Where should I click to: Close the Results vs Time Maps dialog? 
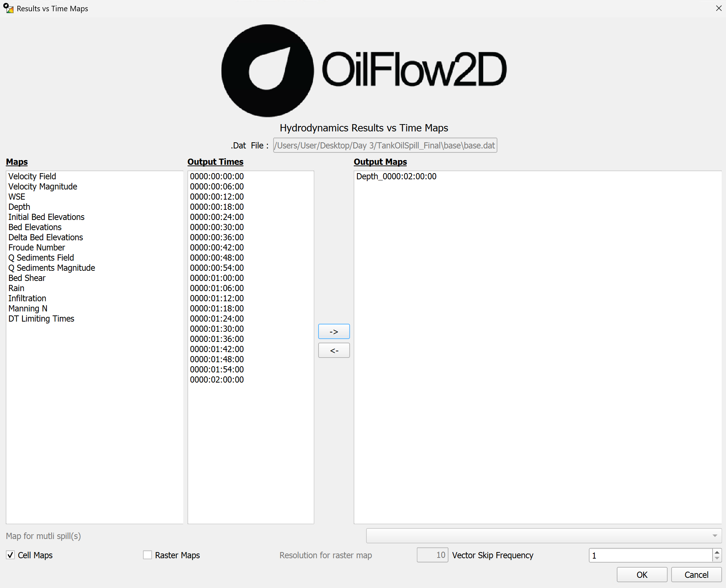718,8
